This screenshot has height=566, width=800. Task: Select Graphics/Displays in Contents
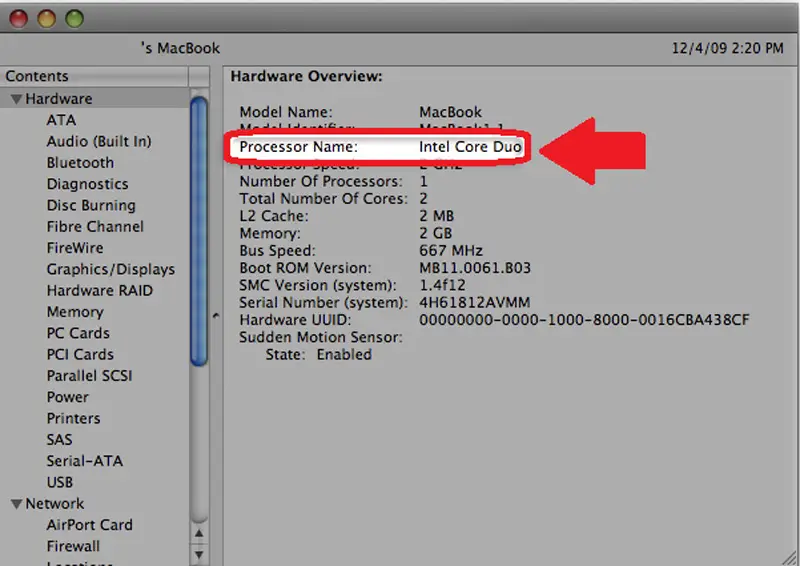[x=111, y=269]
